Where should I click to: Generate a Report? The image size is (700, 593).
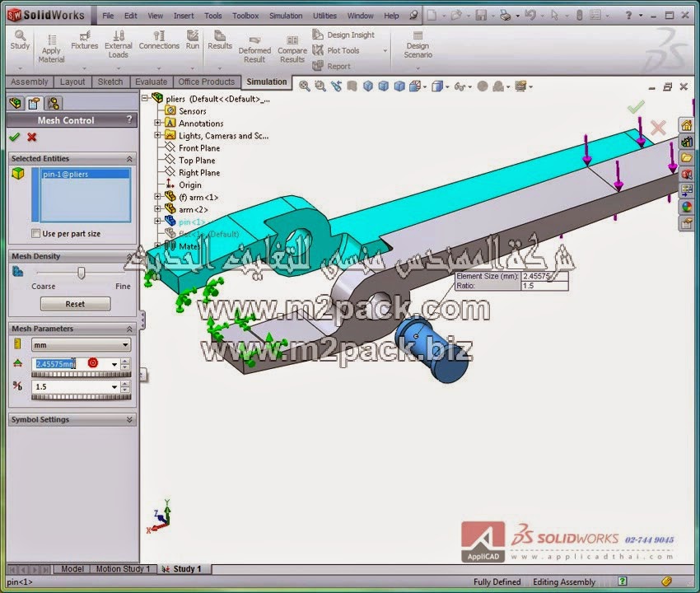(x=331, y=66)
